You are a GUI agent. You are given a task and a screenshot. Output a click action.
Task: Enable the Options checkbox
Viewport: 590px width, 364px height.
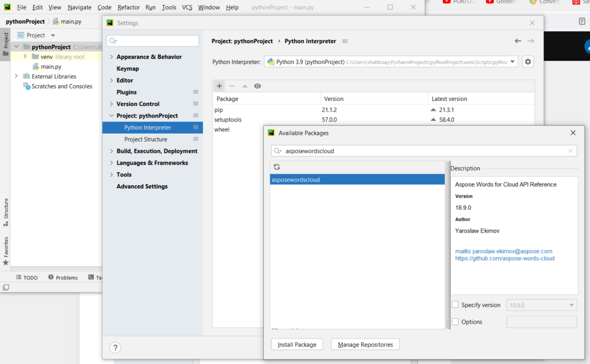(x=455, y=322)
